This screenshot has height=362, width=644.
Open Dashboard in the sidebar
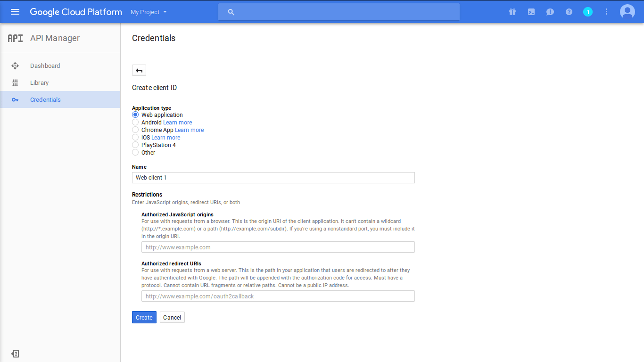click(45, 66)
